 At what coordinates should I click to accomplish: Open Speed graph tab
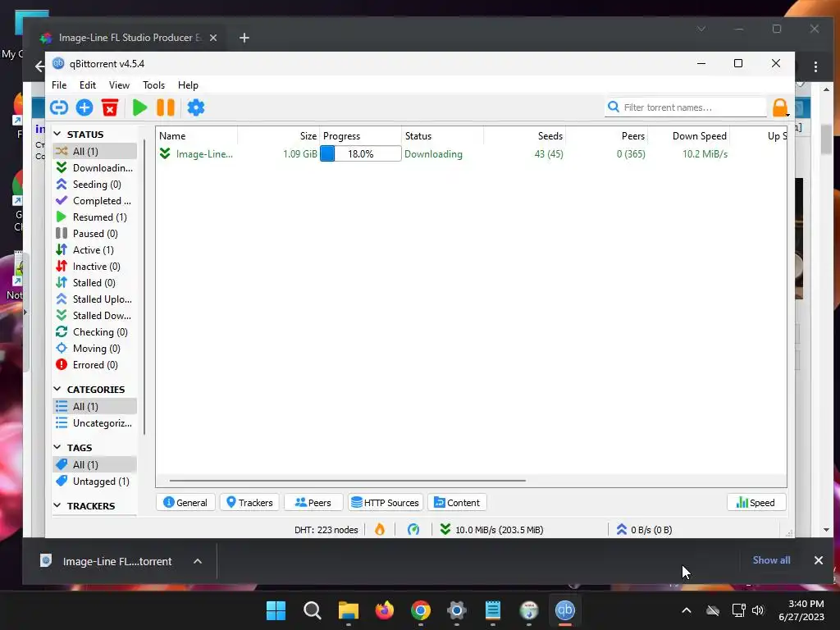point(756,503)
